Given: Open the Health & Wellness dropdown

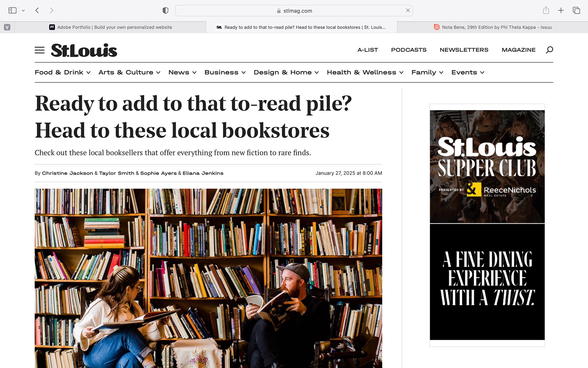Looking at the screenshot, I should click(365, 72).
